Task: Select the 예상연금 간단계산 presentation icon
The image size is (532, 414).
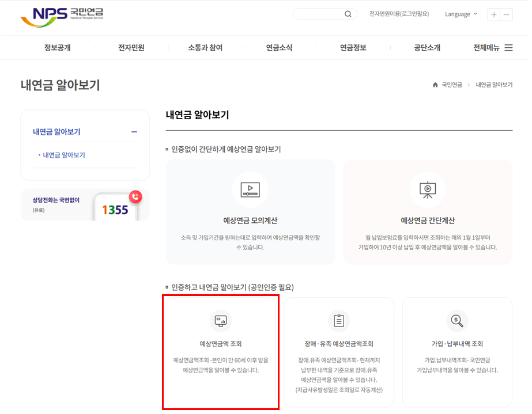Action: (428, 190)
